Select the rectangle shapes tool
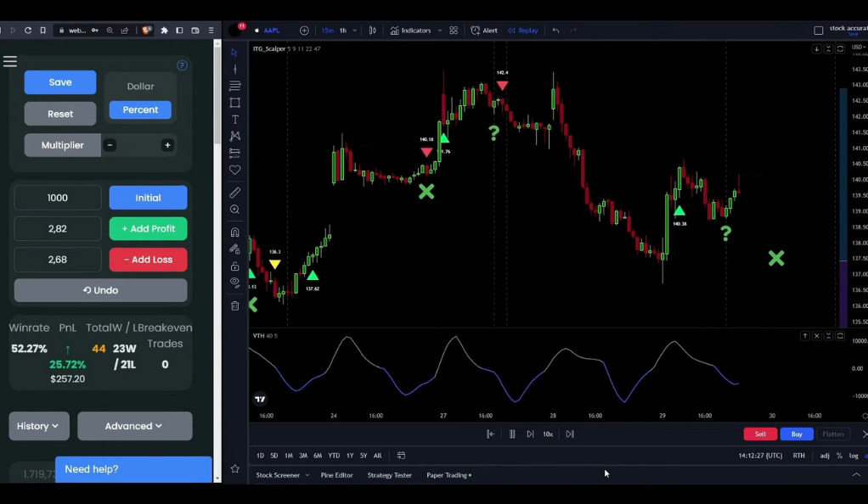Viewport: 868px width, 504px height. click(x=234, y=103)
